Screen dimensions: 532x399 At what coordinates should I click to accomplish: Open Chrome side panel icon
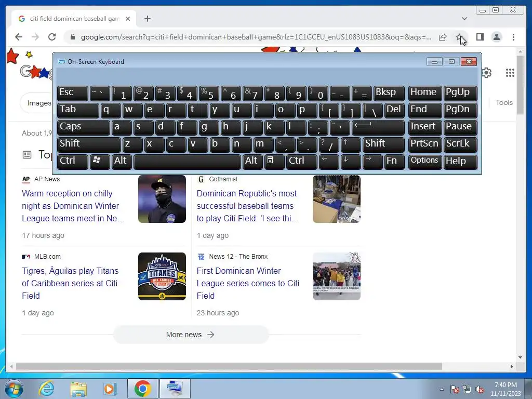point(480,37)
